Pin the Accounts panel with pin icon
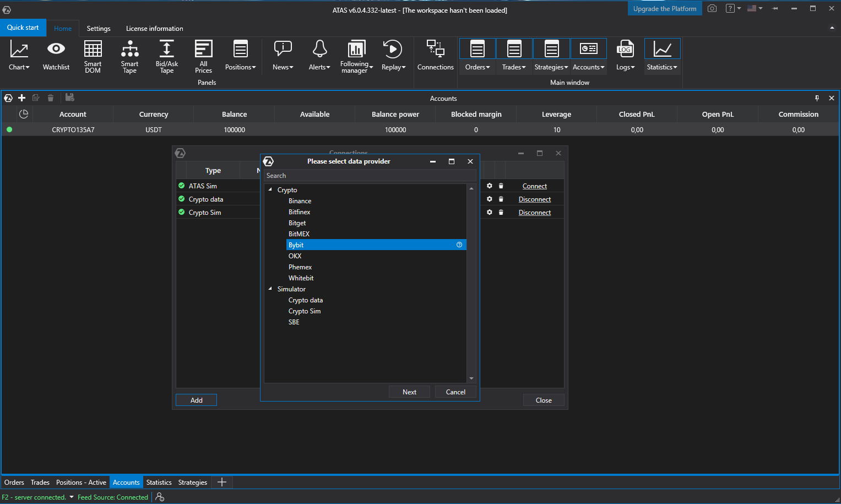Screen dimensions: 841x504 tap(817, 98)
